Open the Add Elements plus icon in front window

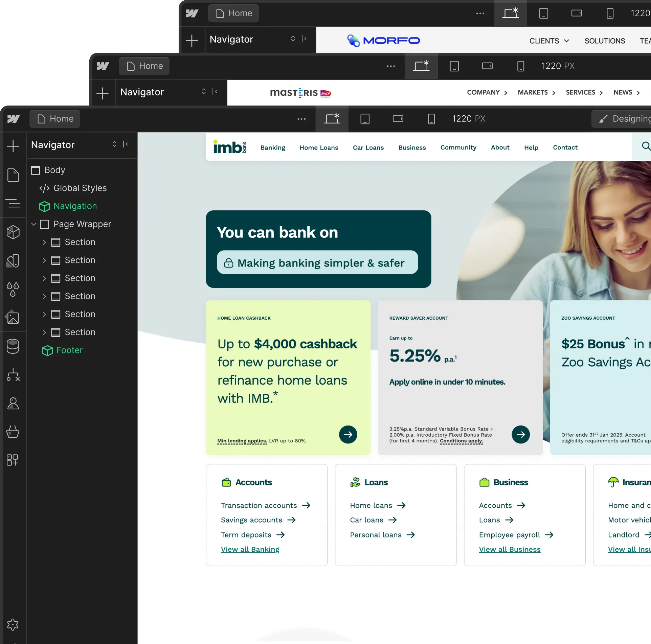point(13,146)
